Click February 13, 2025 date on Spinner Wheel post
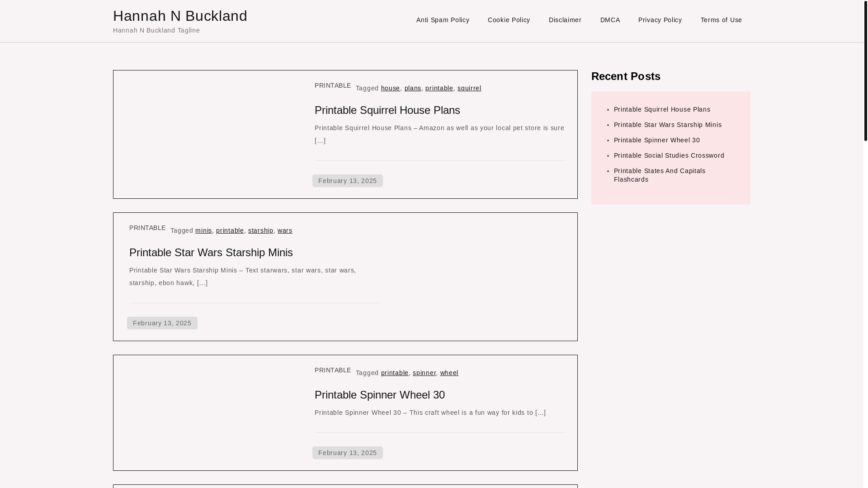Screen dimensions: 868x488 (x=347, y=453)
